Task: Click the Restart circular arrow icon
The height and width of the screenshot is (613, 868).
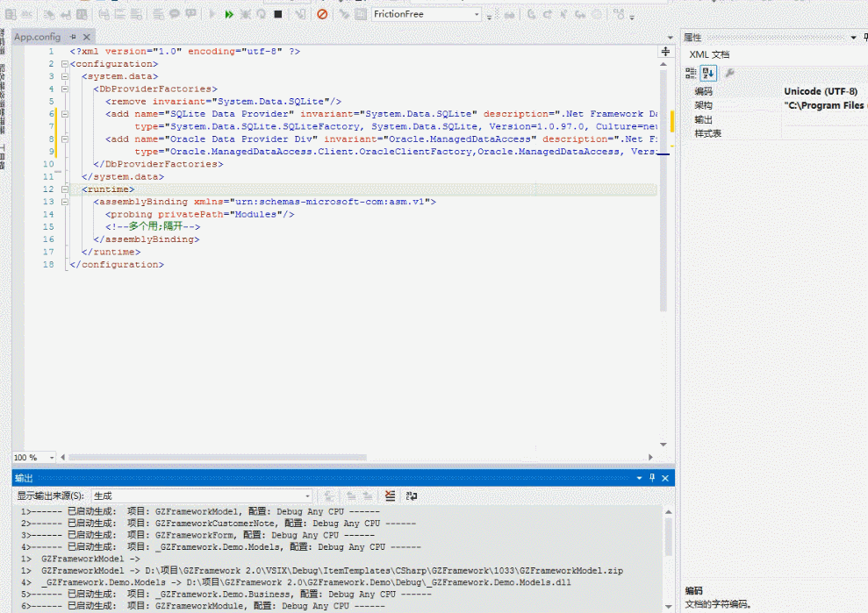Action: [x=261, y=14]
